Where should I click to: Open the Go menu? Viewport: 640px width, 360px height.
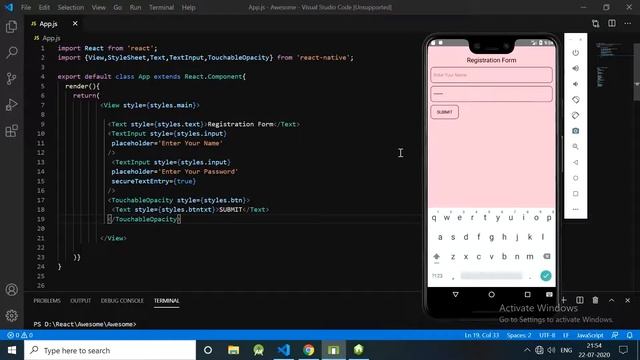click(118, 7)
